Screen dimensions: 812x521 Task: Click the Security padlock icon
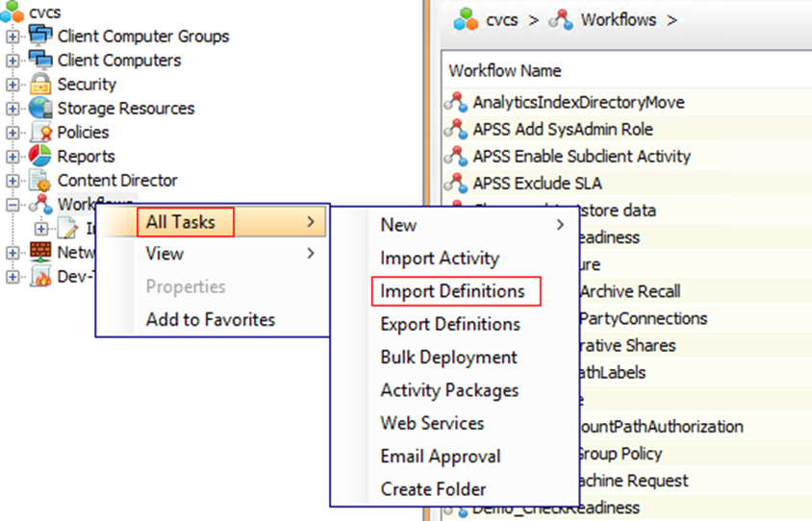(41, 85)
